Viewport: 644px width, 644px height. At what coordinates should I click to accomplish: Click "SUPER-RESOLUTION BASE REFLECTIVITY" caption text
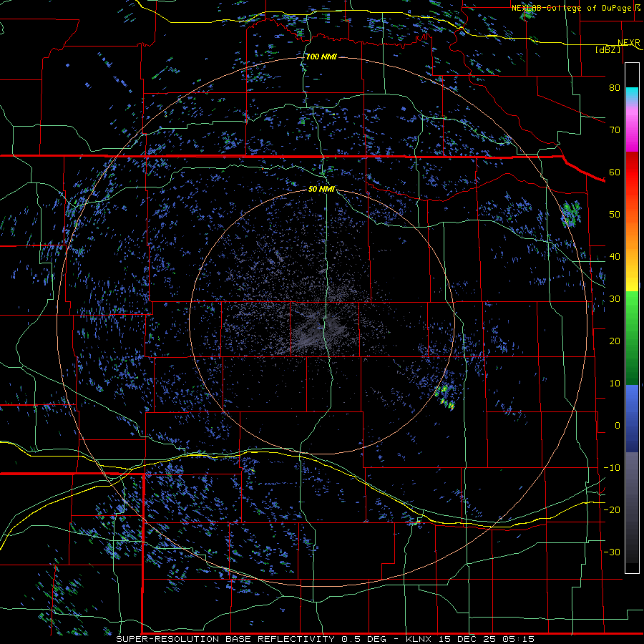click(x=225, y=639)
